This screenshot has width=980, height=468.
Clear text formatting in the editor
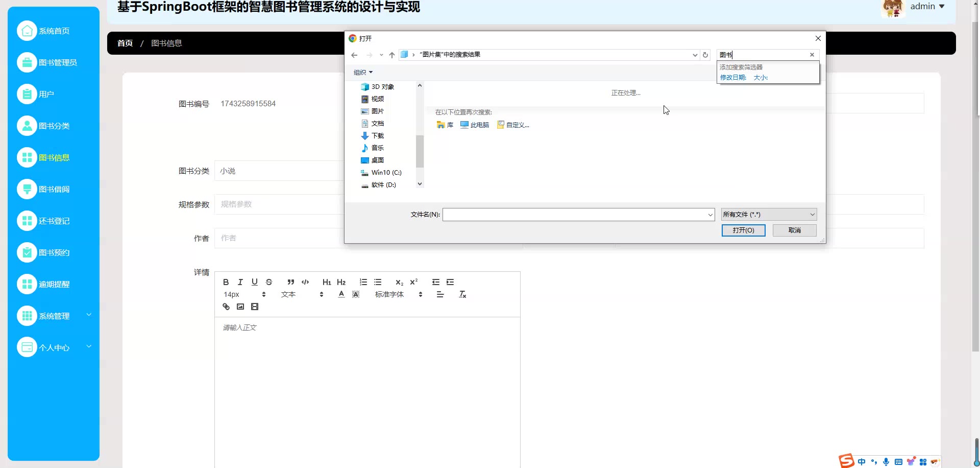click(462, 294)
